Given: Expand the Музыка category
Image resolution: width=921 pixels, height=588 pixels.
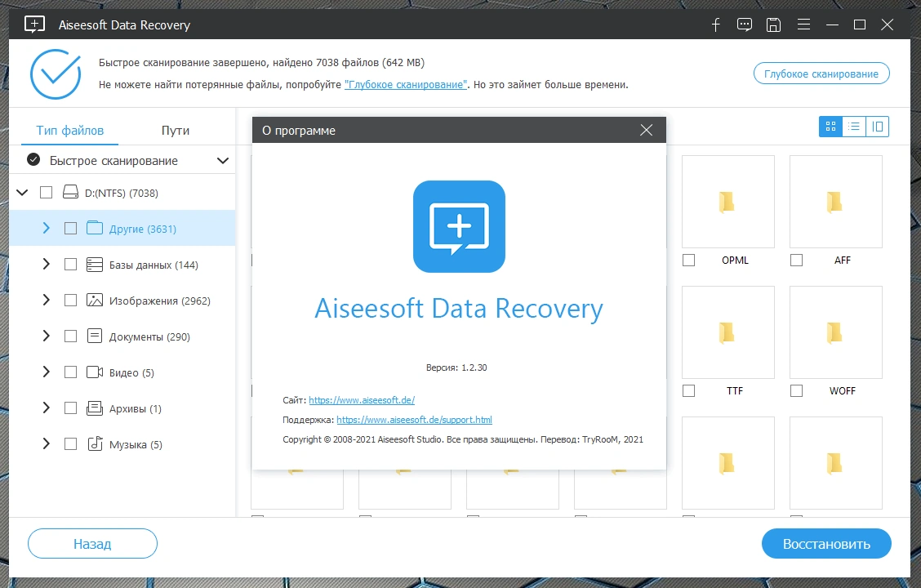Looking at the screenshot, I should 46,443.
